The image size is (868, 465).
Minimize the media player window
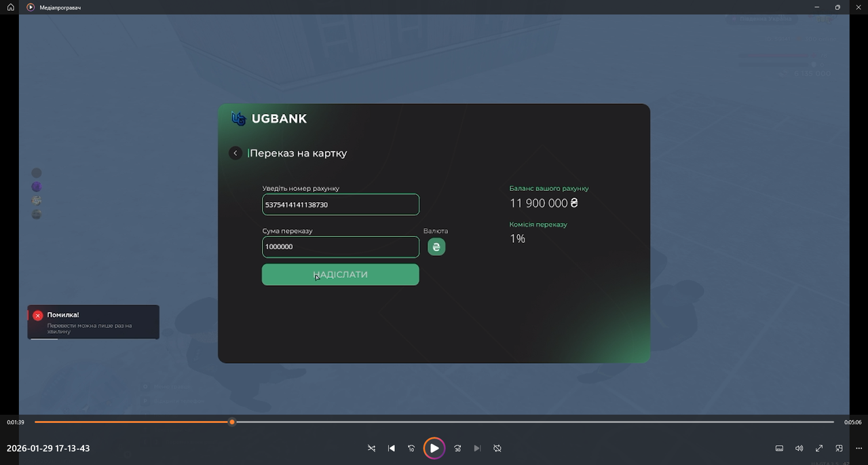point(816,7)
